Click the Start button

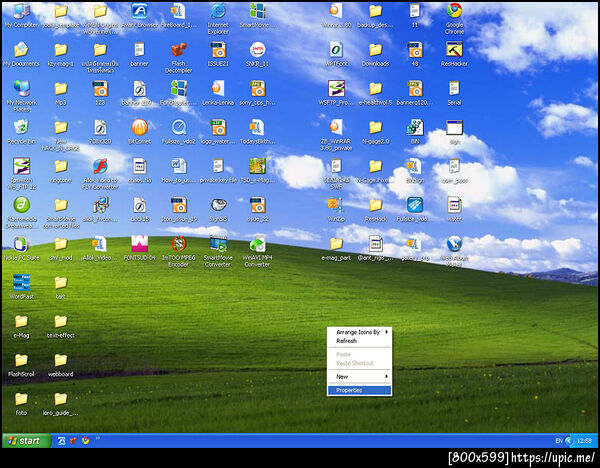click(x=26, y=440)
